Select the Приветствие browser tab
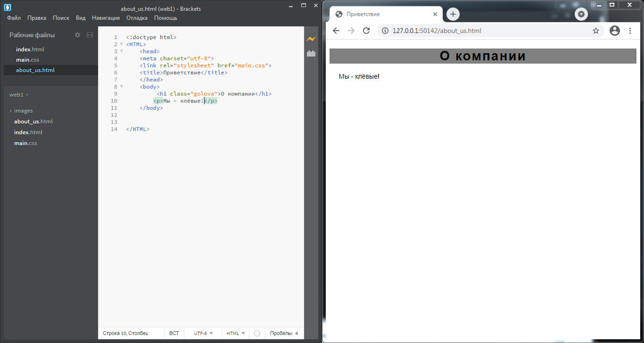This screenshot has height=343, width=644. point(386,14)
